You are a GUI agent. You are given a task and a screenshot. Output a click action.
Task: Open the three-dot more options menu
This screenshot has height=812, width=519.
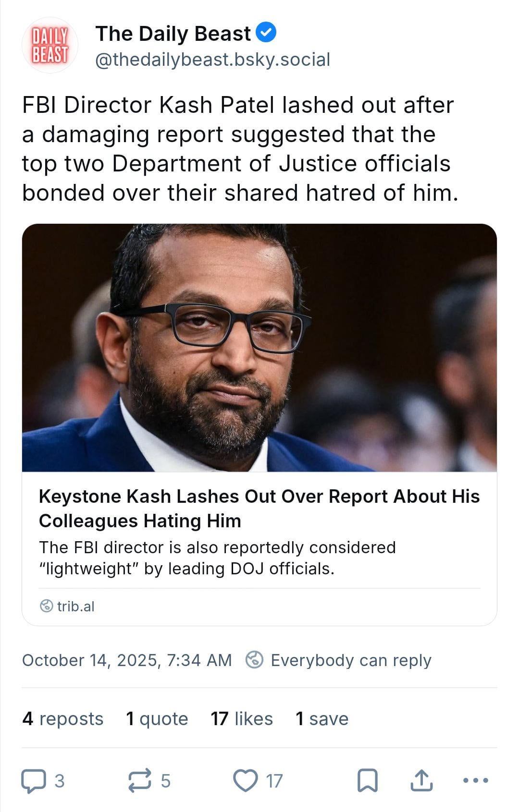475,781
